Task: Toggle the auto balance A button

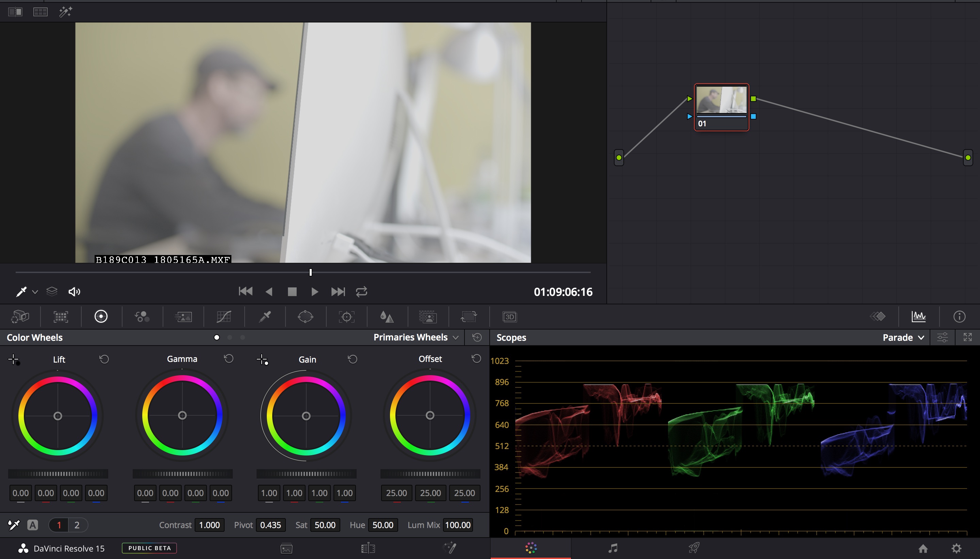Action: point(33,525)
